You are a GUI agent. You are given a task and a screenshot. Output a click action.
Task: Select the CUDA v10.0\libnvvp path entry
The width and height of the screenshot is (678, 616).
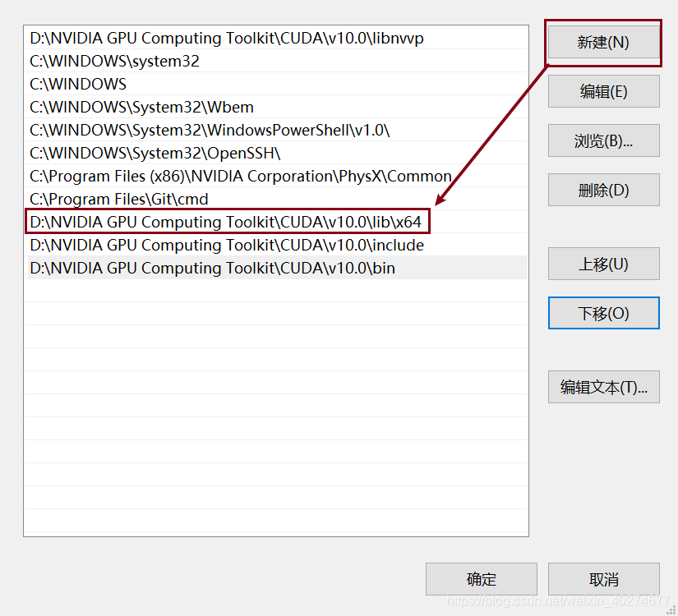point(276,38)
